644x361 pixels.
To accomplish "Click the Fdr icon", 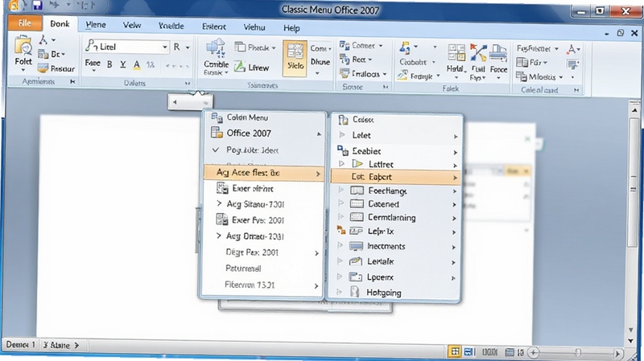I will pyautogui.click(x=531, y=63).
